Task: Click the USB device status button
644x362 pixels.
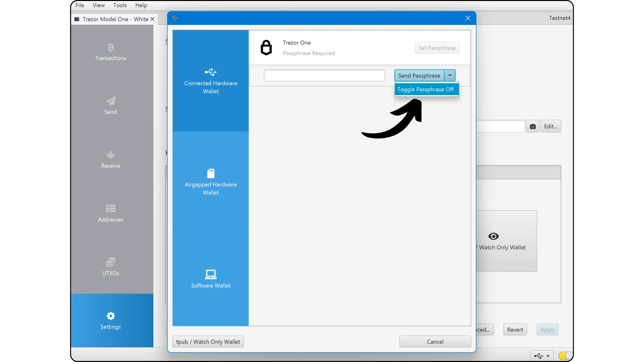Action: pyautogui.click(x=542, y=356)
